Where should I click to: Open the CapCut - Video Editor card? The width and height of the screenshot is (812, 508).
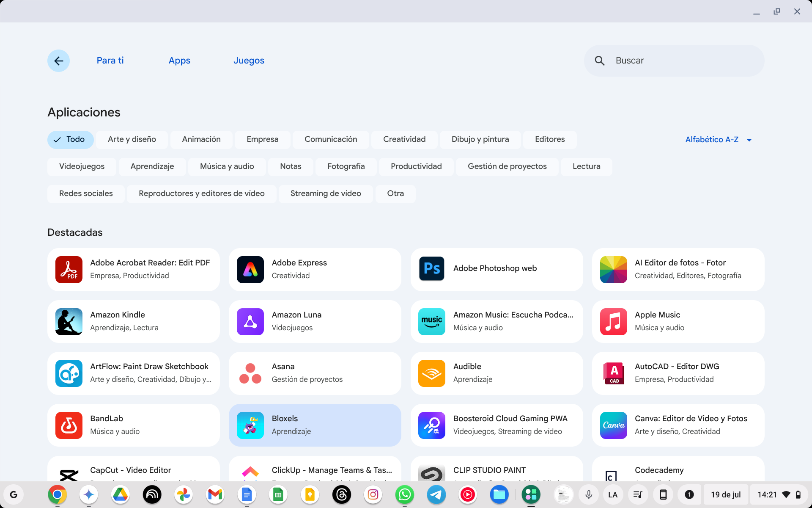[x=134, y=468]
